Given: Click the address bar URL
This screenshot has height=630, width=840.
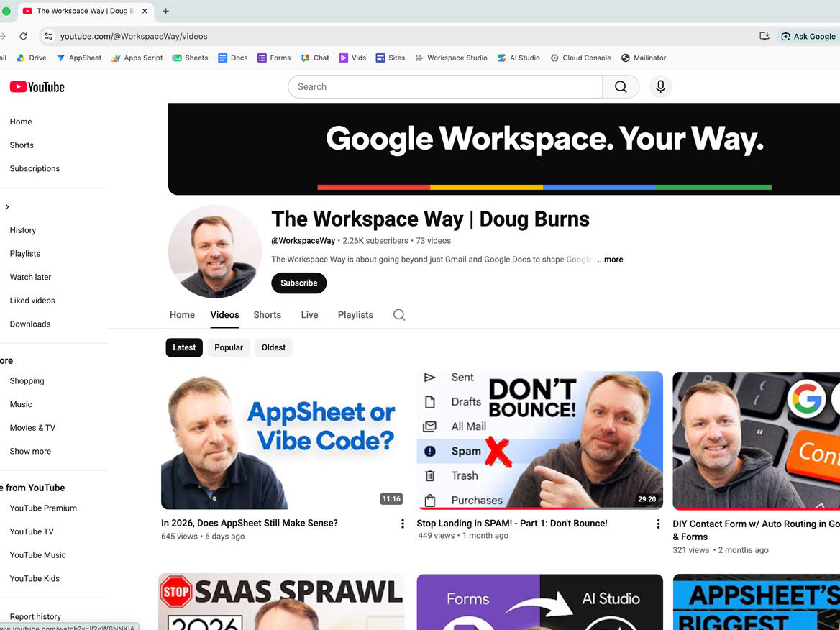Looking at the screenshot, I should coord(134,36).
